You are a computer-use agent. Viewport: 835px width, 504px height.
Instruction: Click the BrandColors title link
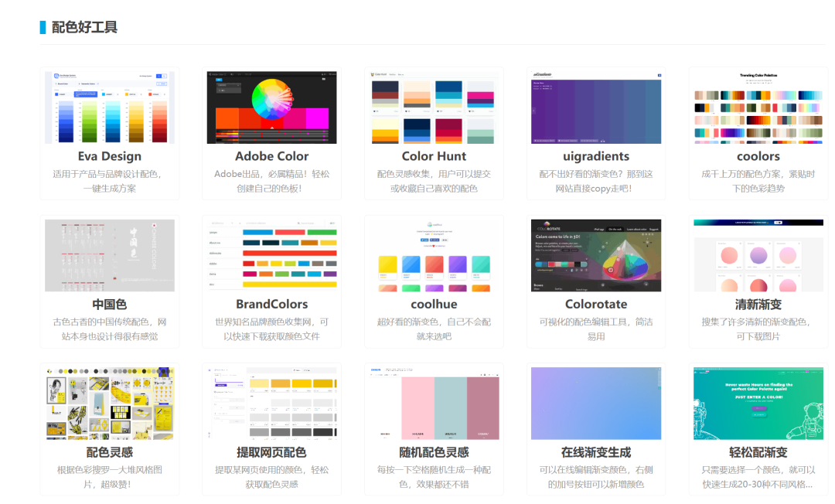(271, 304)
